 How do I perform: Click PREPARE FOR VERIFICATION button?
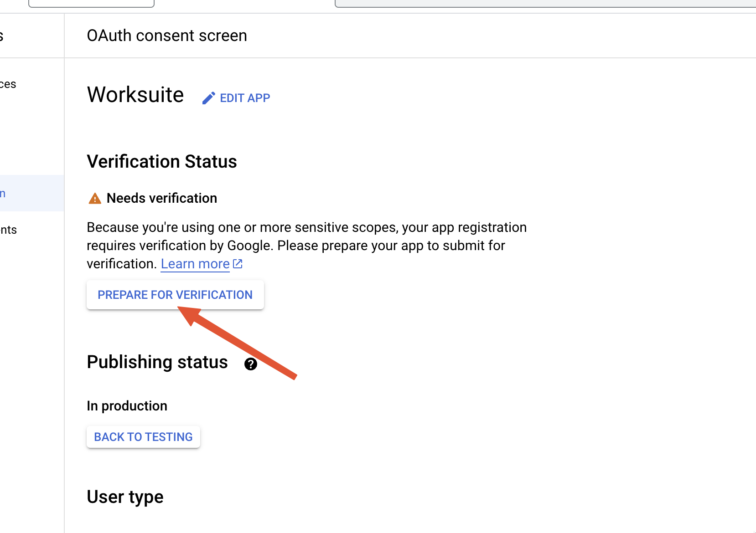[x=175, y=295]
